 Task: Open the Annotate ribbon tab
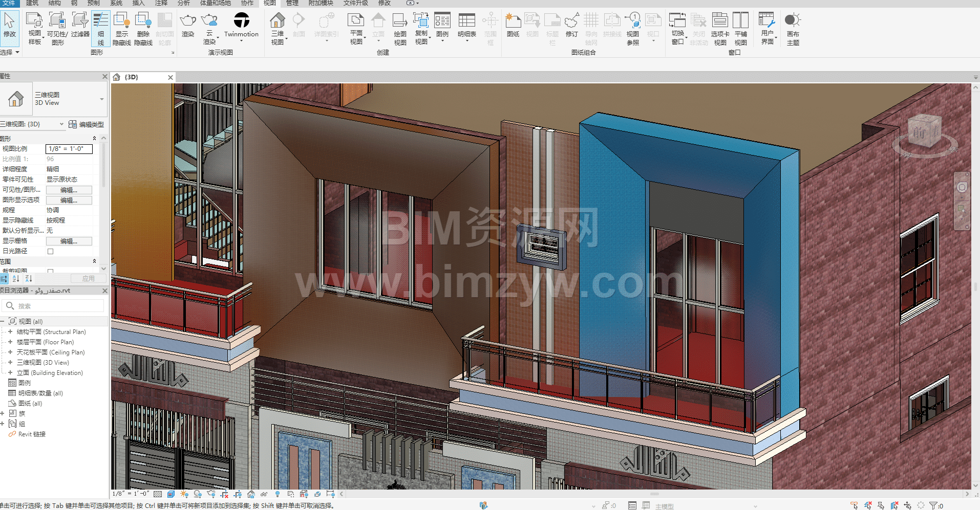tap(161, 3)
